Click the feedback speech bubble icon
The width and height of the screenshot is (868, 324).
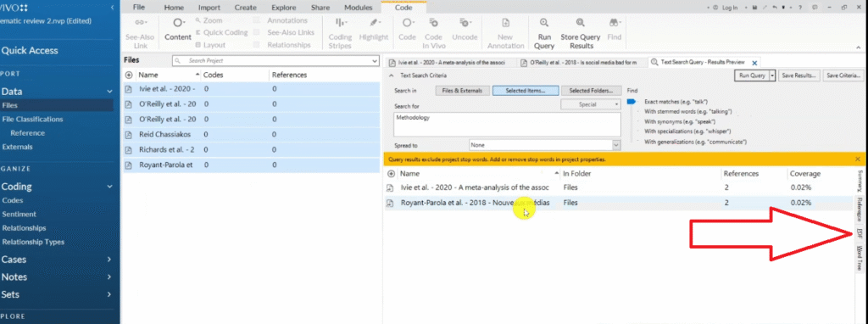pos(815,8)
